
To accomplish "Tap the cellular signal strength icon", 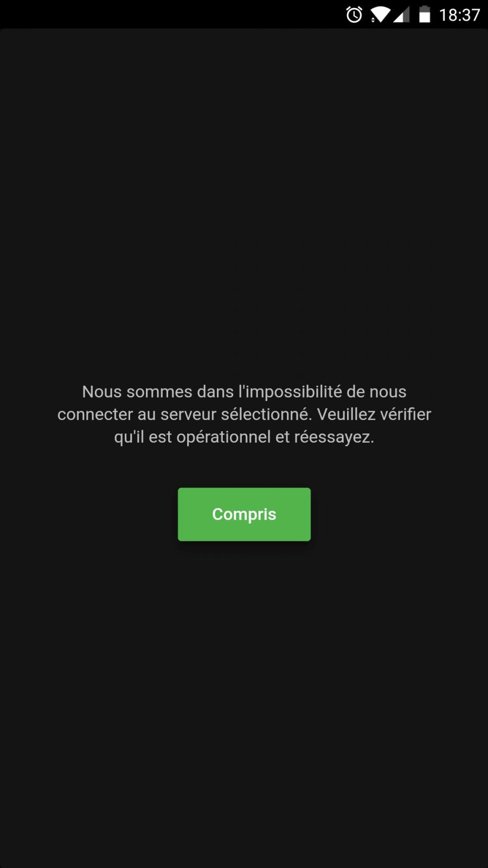I will tap(402, 15).
